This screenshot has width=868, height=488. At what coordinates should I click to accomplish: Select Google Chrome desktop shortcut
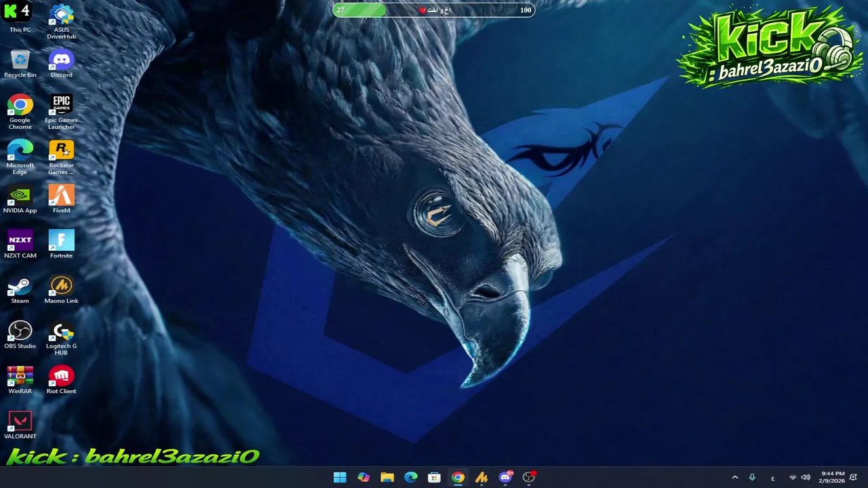coord(20,112)
